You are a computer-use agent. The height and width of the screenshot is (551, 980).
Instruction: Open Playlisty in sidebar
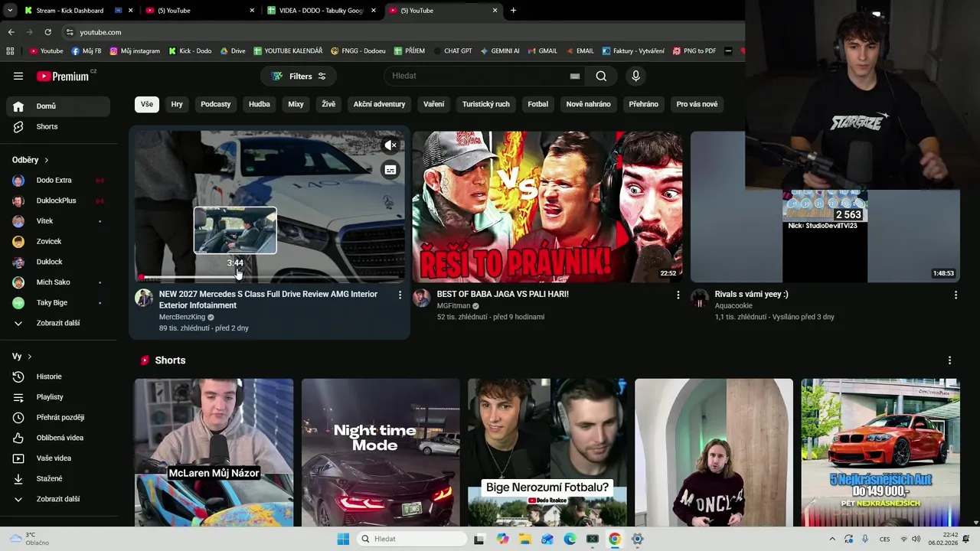coord(58,397)
